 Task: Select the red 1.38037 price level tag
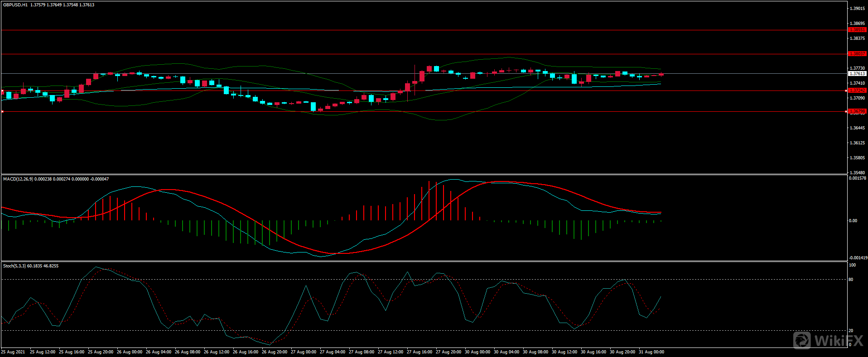pos(857,54)
